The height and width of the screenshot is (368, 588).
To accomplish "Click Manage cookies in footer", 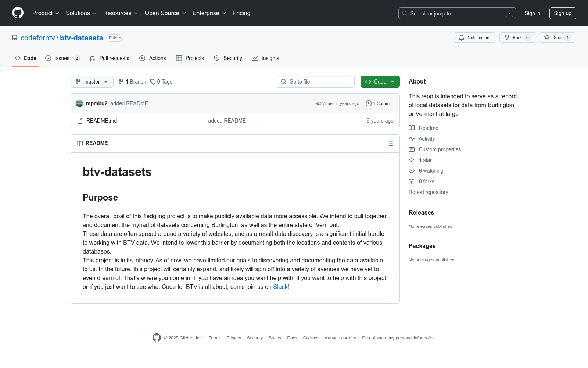I will [x=340, y=338].
